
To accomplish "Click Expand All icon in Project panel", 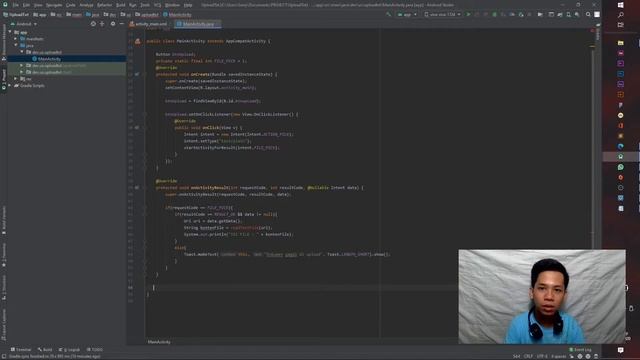I will [x=102, y=24].
